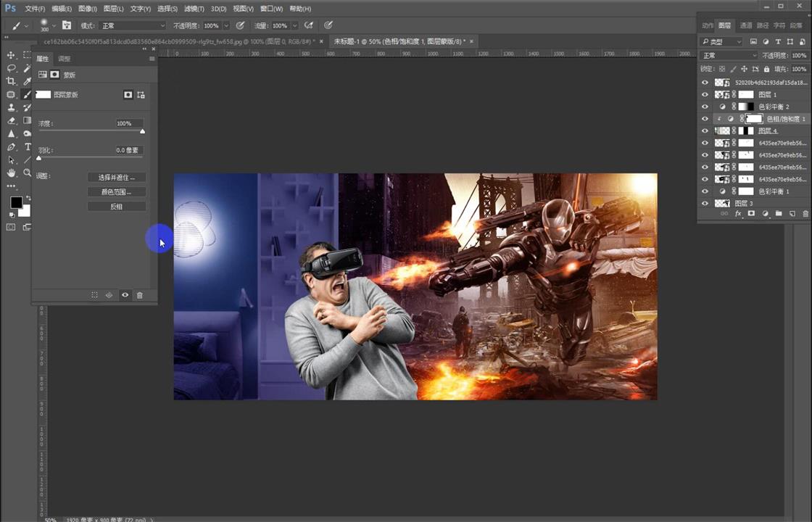Open the Gradient tool
Screen dimensions: 812x522
click(27, 120)
